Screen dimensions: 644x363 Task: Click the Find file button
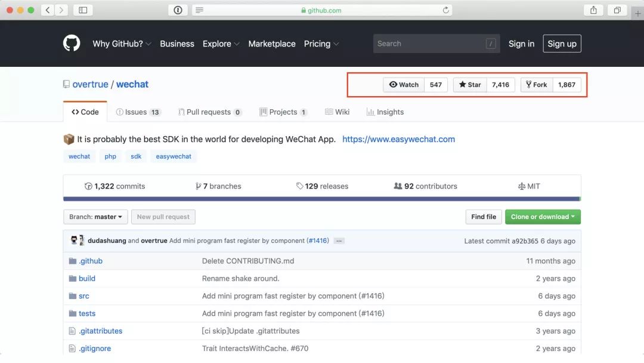(x=484, y=217)
